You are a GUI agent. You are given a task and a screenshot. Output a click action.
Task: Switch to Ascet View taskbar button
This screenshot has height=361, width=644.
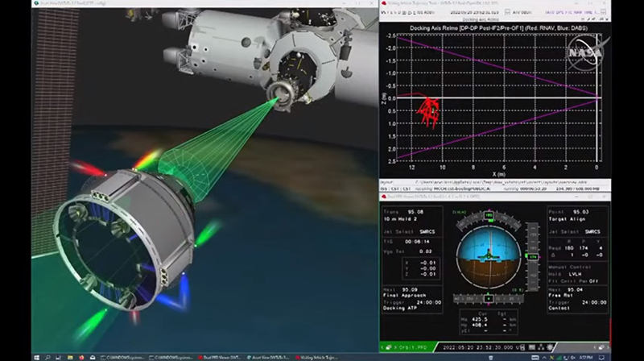coord(269,358)
